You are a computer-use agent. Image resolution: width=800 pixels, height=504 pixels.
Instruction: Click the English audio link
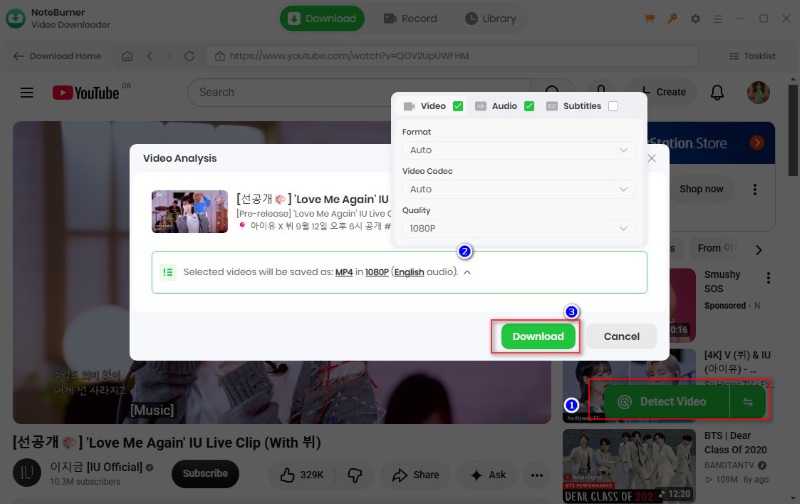(409, 272)
